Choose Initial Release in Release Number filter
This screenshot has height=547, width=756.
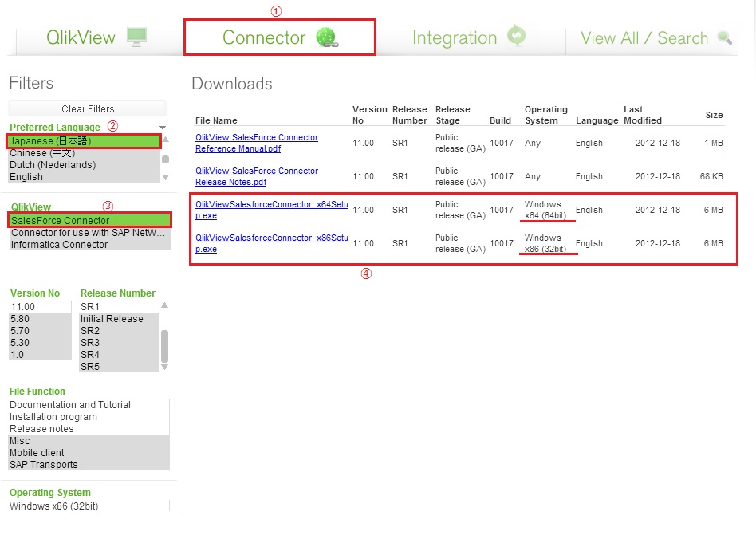pos(119,319)
